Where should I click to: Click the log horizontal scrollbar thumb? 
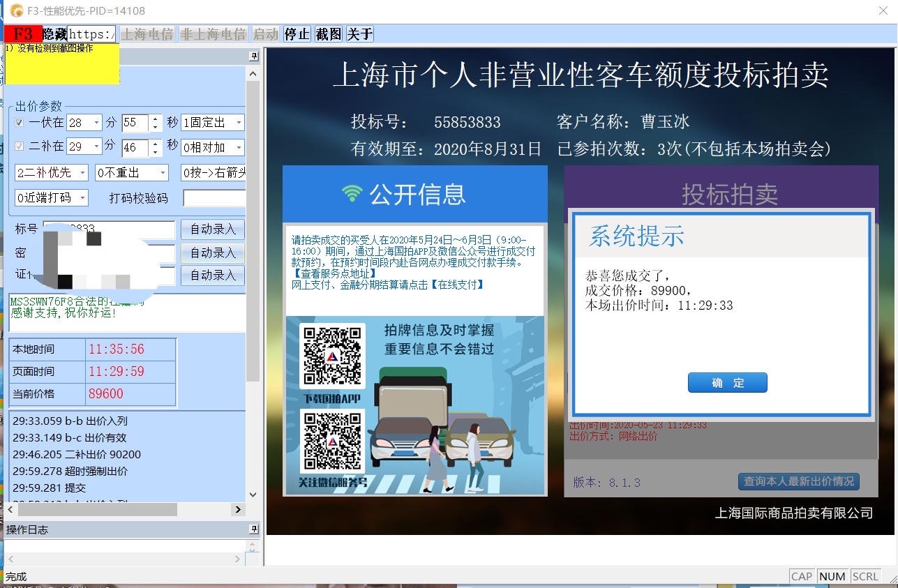point(97,510)
